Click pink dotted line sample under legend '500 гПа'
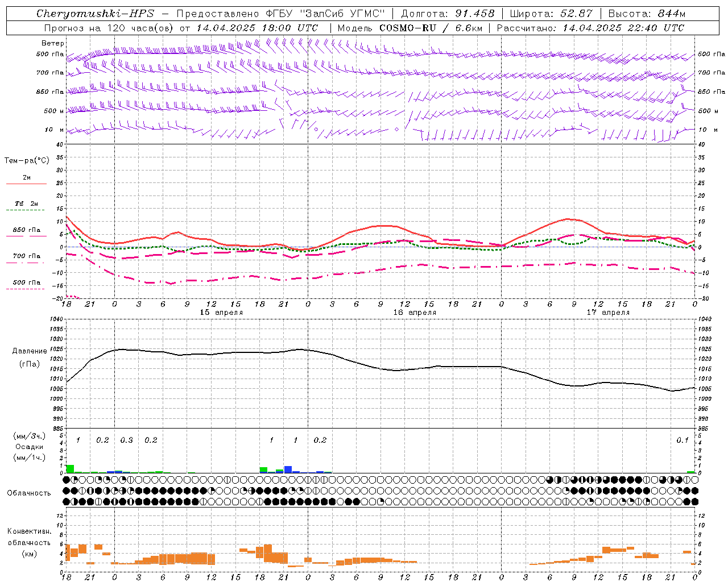 tap(25, 289)
